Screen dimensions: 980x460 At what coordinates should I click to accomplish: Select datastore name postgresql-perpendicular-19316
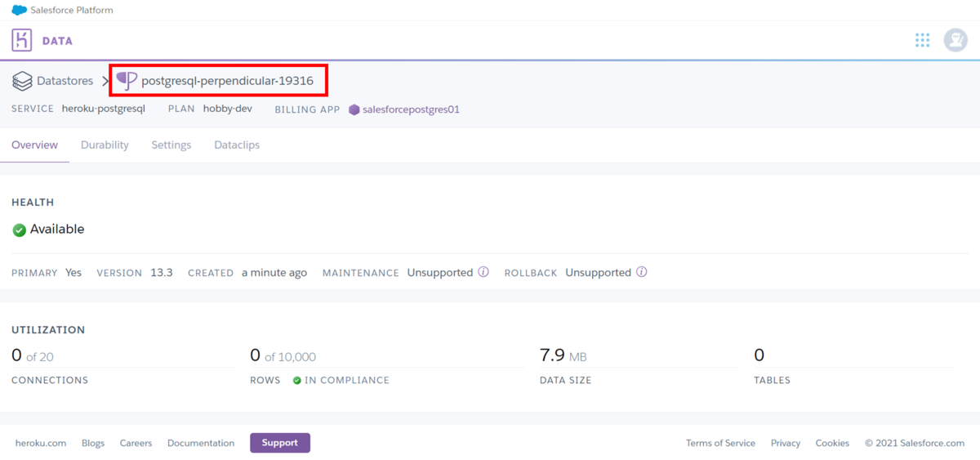click(x=227, y=81)
